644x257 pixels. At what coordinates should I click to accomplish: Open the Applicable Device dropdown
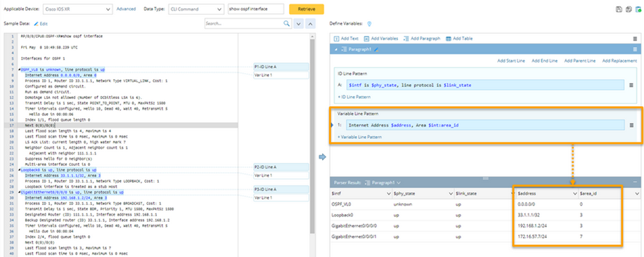pyautogui.click(x=77, y=9)
